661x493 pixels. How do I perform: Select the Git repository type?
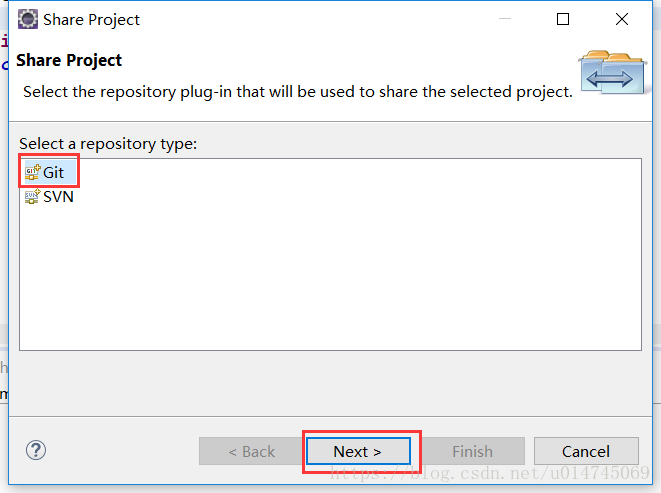(50, 172)
